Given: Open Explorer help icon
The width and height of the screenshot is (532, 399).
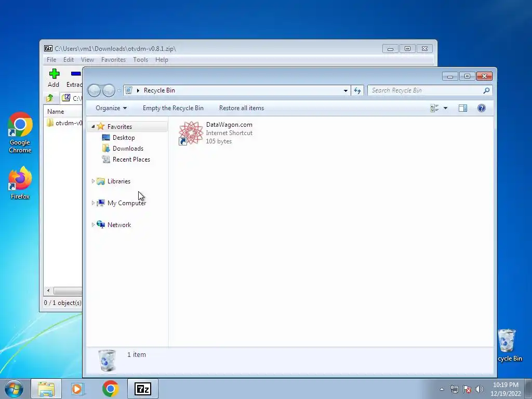Looking at the screenshot, I should [x=482, y=108].
